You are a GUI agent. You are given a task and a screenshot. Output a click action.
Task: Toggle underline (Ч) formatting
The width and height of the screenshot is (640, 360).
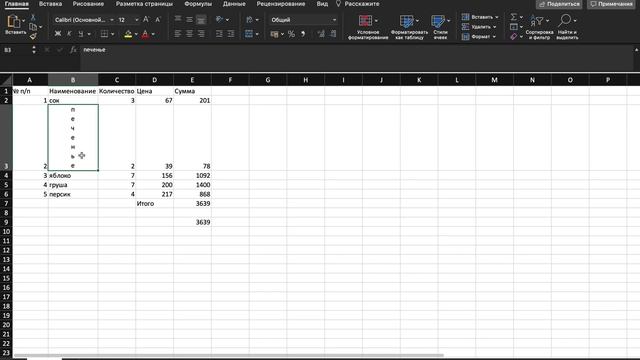(x=80, y=34)
